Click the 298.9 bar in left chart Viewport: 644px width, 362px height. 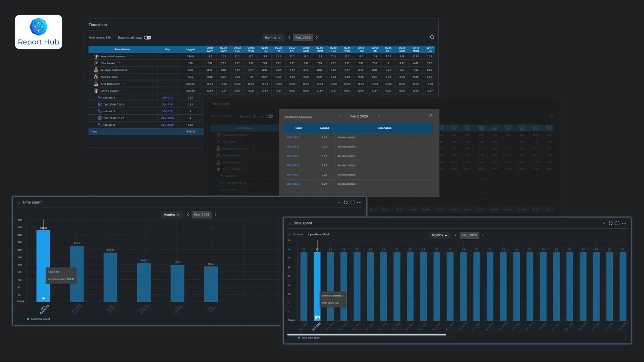(77, 274)
